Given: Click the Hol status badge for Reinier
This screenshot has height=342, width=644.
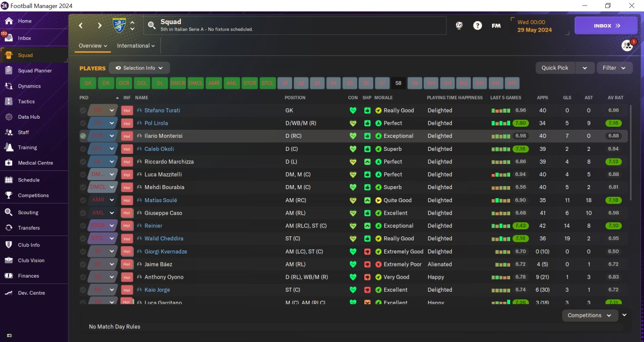Looking at the screenshot, I should (x=127, y=226).
